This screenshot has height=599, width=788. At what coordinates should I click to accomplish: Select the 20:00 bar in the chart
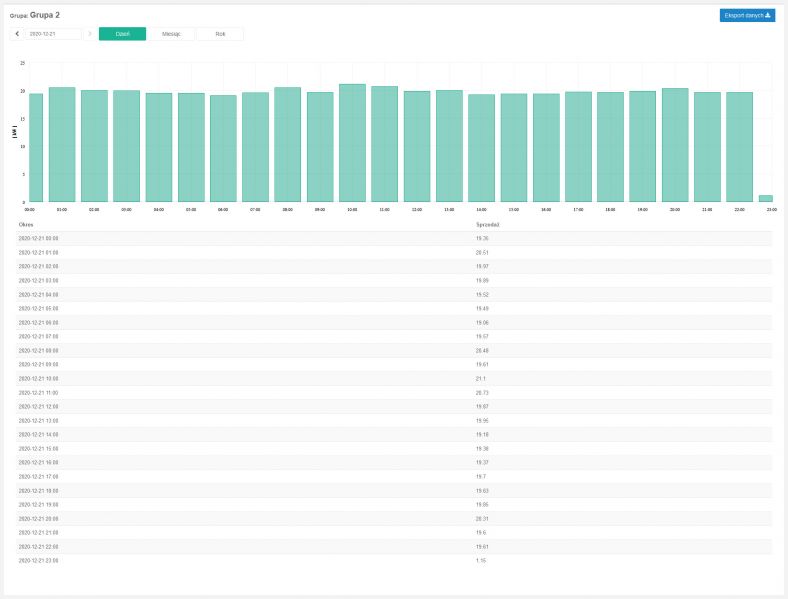pos(675,145)
